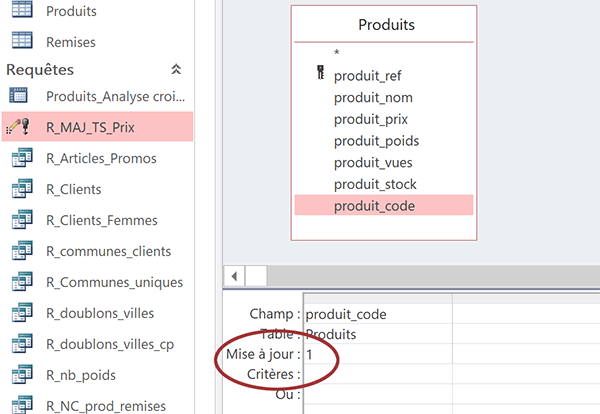Image resolution: width=600 pixels, height=414 pixels.
Task: Click the query icon beside R_Communes_uniques
Action: coord(22,281)
